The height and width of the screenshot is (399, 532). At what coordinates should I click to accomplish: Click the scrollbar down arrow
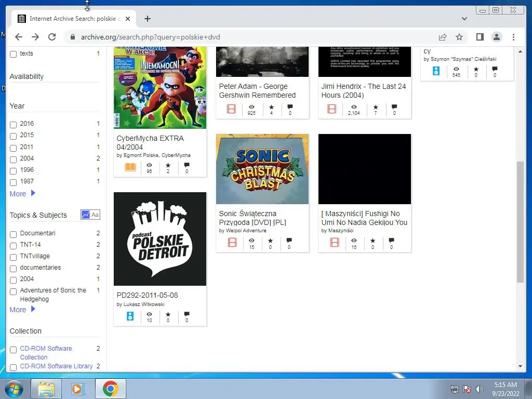[x=520, y=366]
